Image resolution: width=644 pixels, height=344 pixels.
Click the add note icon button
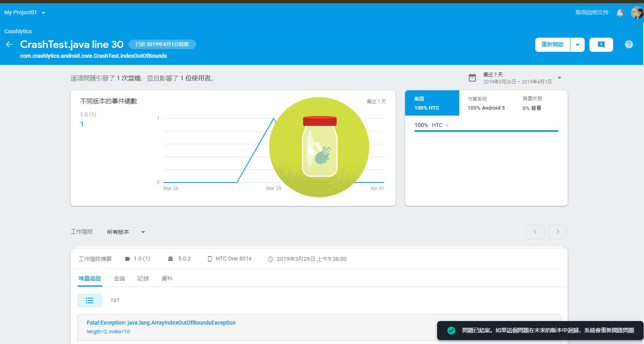coord(601,45)
